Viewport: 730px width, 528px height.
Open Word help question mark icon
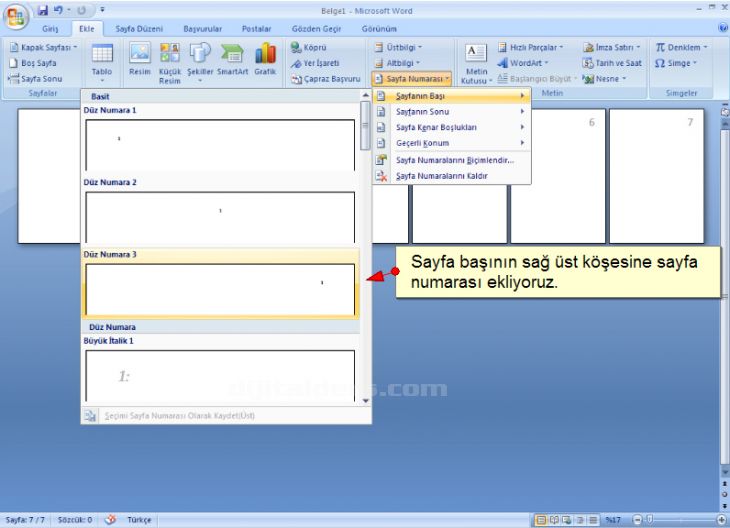point(723,28)
